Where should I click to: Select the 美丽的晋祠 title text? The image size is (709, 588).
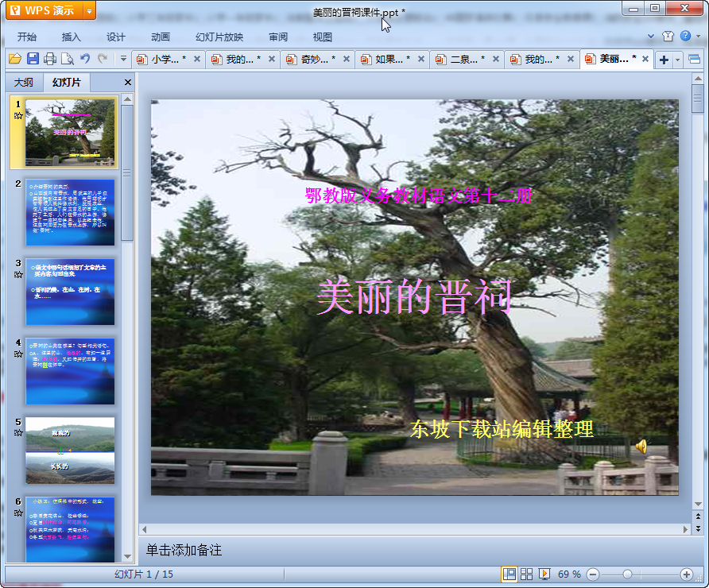coord(414,296)
